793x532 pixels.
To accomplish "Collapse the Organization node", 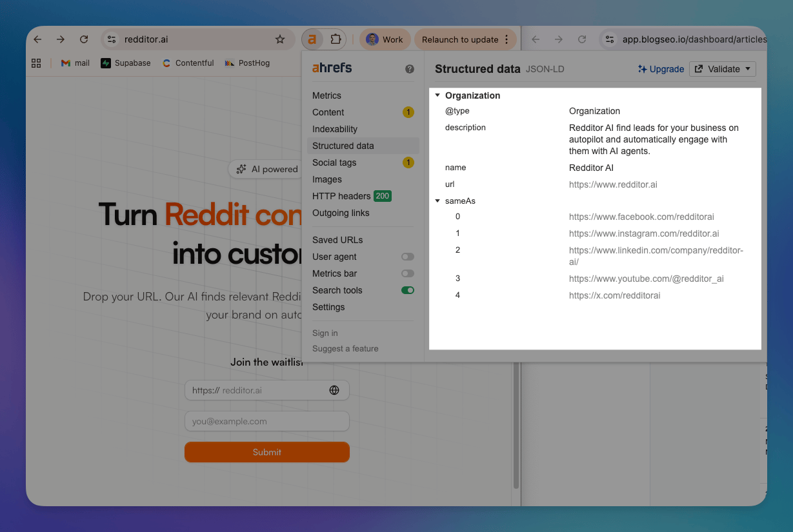I will 438,95.
